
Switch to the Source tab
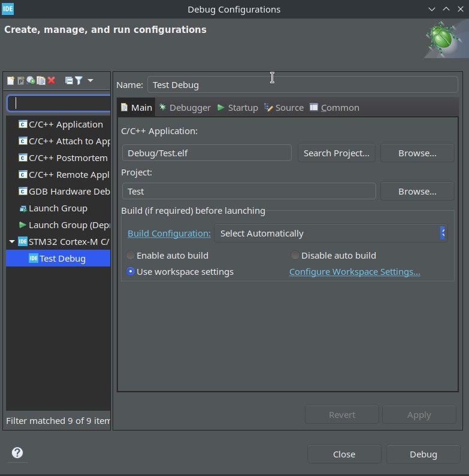284,107
